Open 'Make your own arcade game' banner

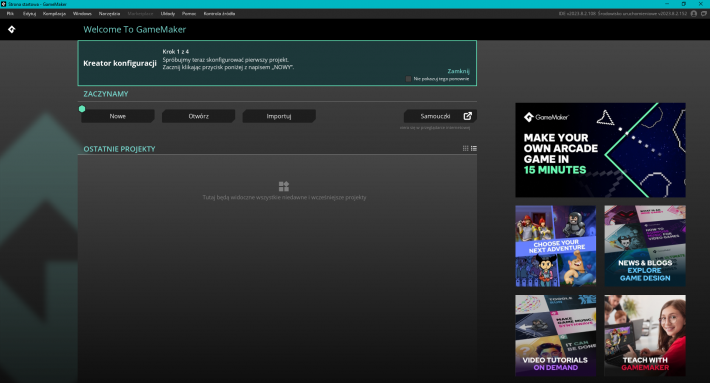600,150
